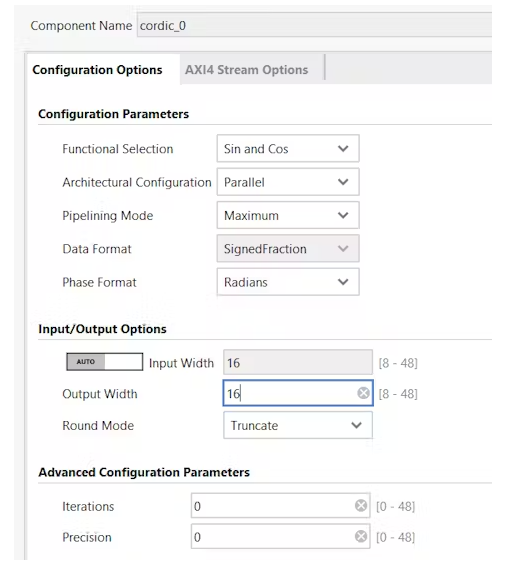Open the Maximum pipelining mode combo box
515x569 pixels.
click(288, 215)
